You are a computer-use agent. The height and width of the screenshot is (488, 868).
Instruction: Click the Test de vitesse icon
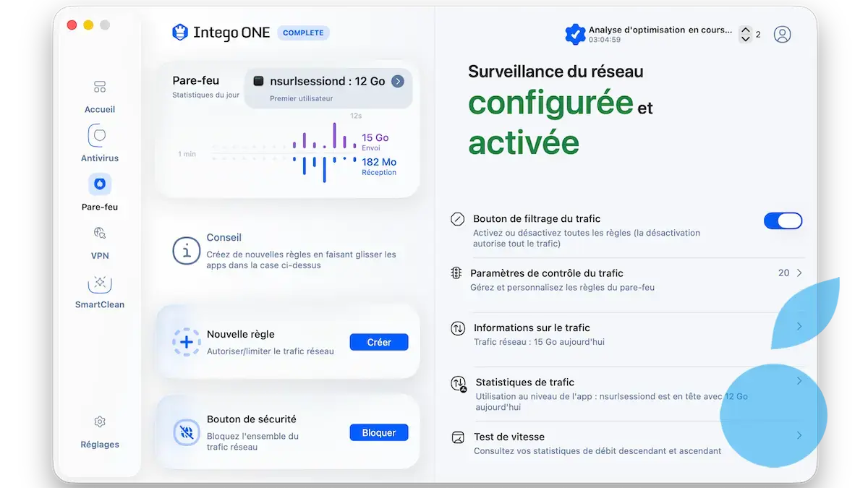(x=457, y=437)
